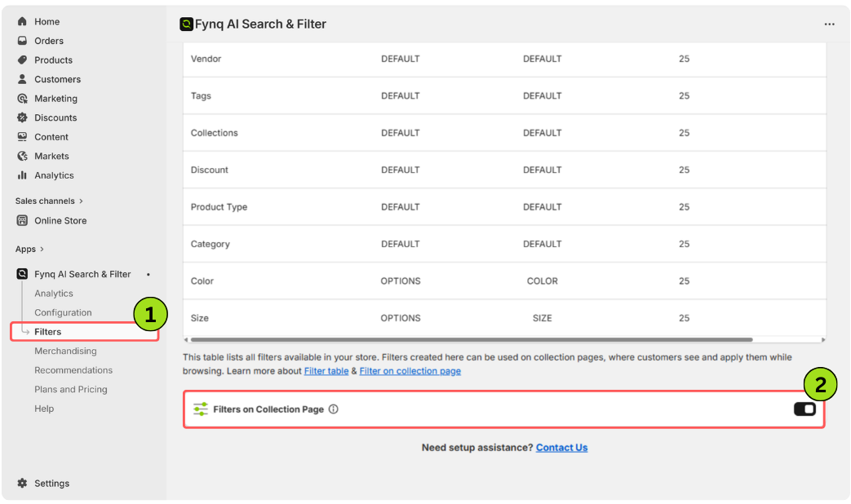
Task: Click the Fynq AI Search & Filter page title
Action: pos(260,24)
